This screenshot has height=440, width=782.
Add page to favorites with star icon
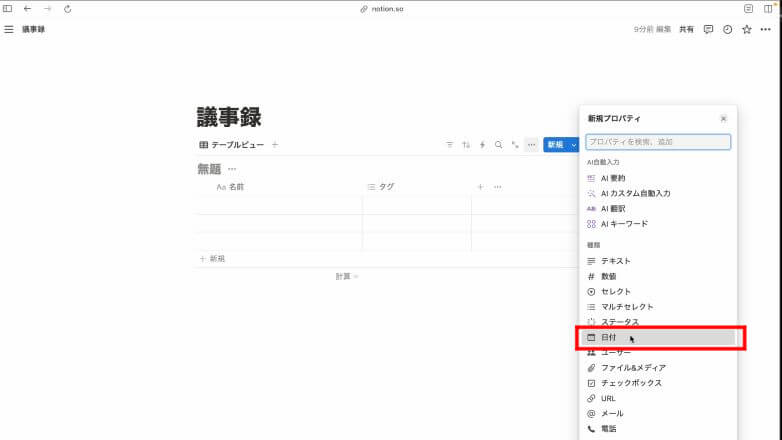pyautogui.click(x=747, y=29)
